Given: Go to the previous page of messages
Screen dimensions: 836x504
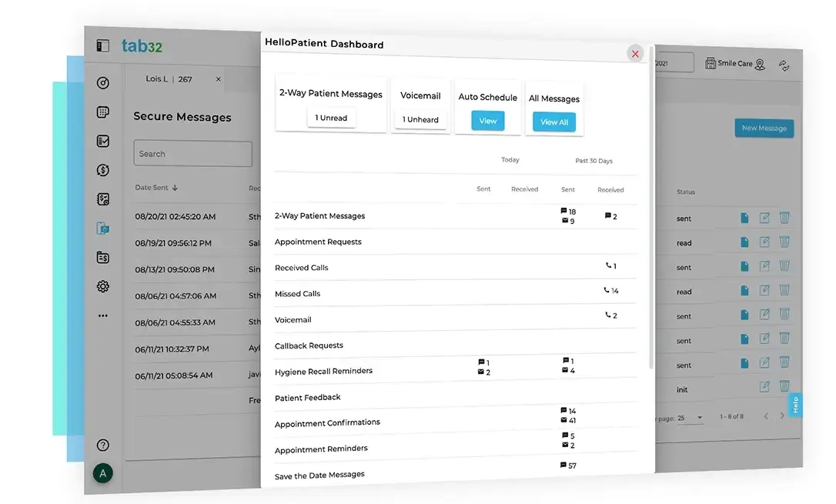Looking at the screenshot, I should (x=766, y=416).
